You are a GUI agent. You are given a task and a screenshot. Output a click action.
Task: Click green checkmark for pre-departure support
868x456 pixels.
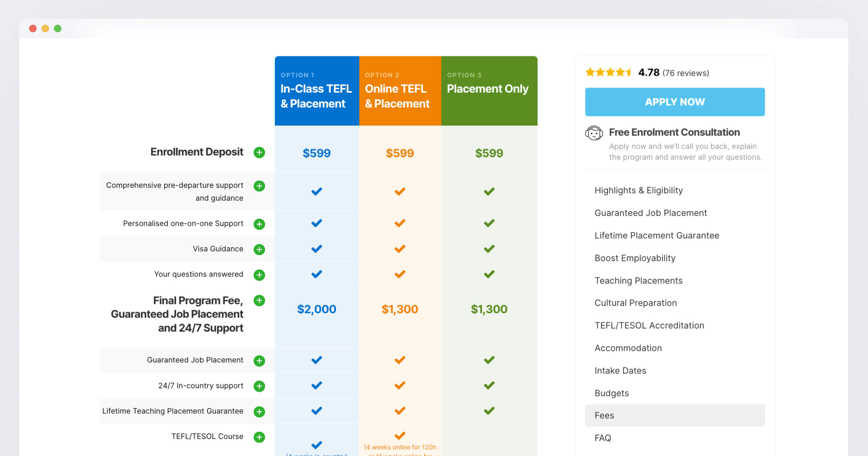[489, 192]
